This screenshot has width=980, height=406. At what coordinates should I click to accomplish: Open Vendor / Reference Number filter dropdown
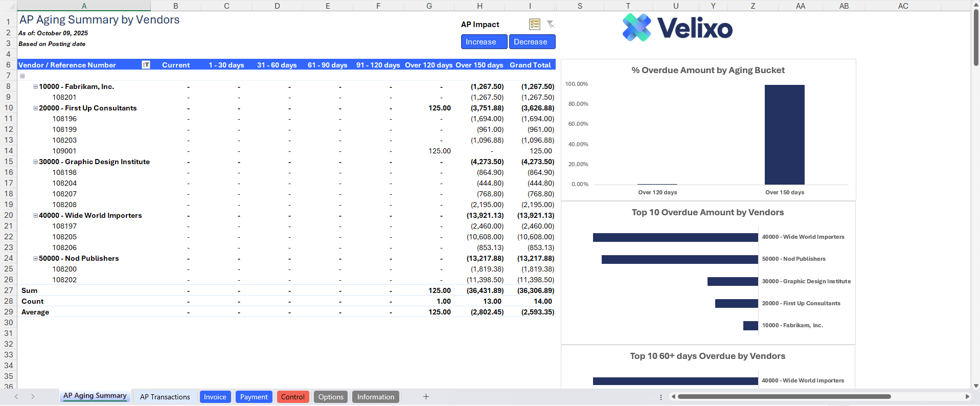pos(146,65)
